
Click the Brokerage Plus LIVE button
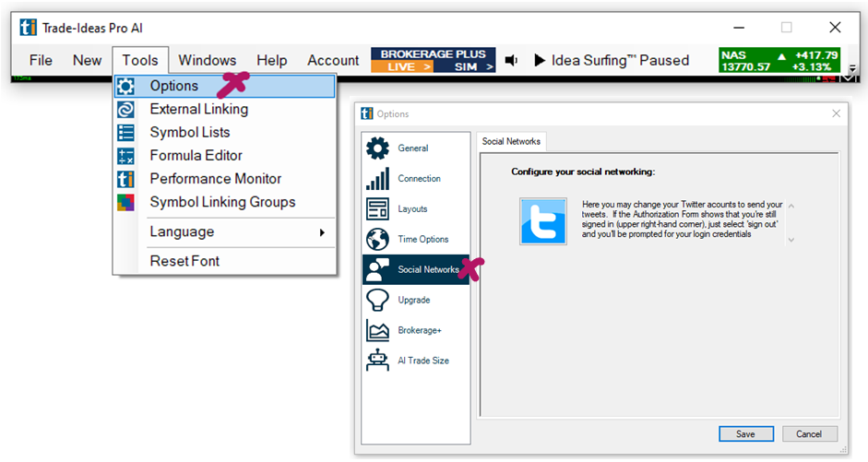coord(402,67)
